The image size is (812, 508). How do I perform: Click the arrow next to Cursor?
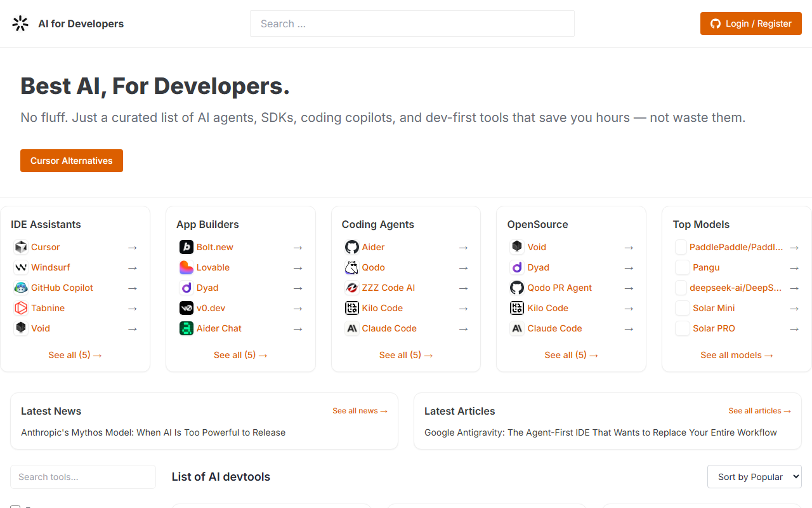(x=133, y=247)
